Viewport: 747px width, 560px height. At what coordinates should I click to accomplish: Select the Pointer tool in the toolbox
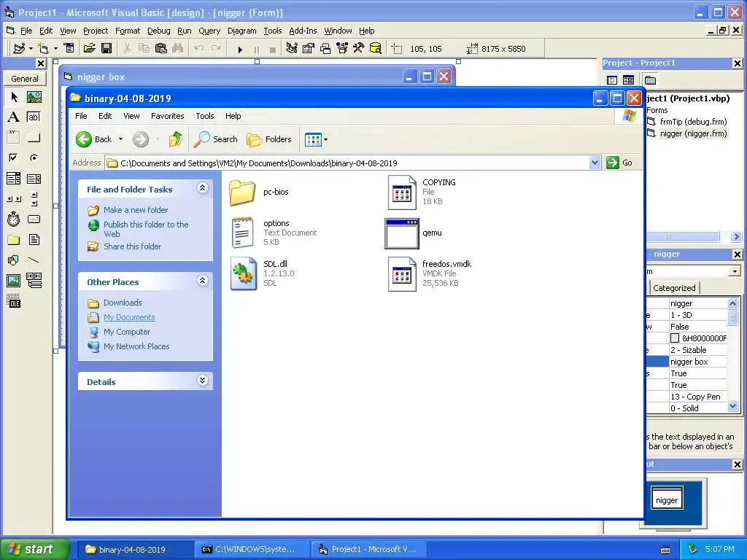pyautogui.click(x=14, y=97)
